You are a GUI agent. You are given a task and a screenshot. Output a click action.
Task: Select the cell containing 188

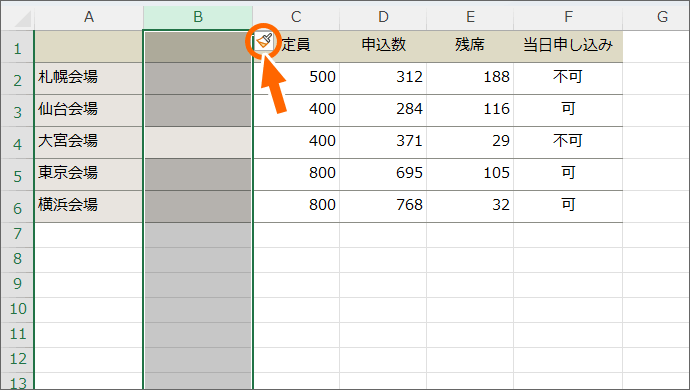470,78
